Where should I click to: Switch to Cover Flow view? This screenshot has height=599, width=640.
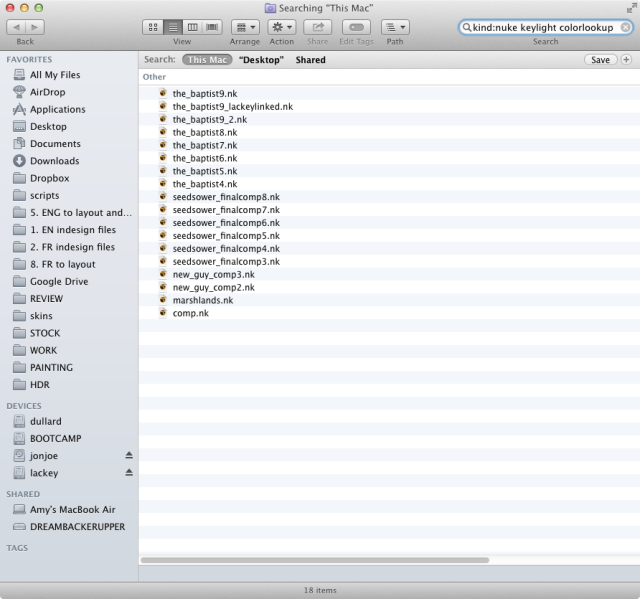click(212, 27)
